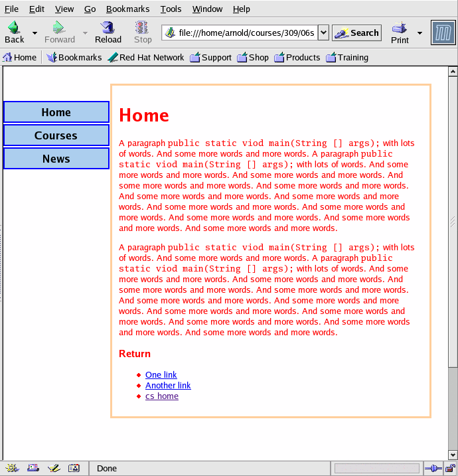
Task: Open the Bookmarks folder in personal toolbar
Action: click(x=74, y=57)
